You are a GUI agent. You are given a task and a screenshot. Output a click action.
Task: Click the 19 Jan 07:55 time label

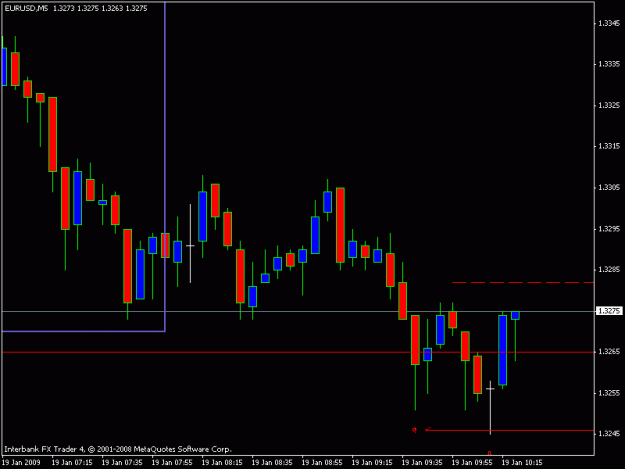[172, 463]
